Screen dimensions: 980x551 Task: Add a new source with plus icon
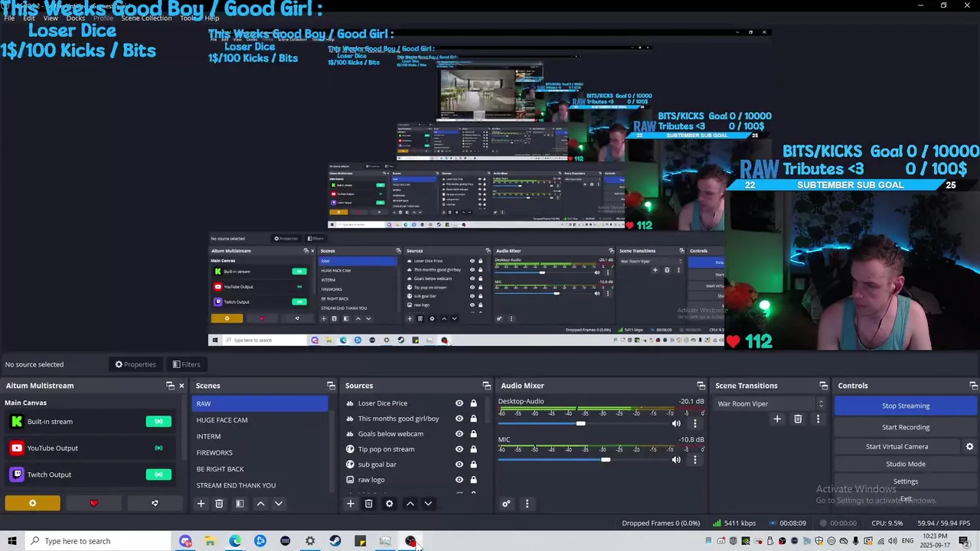coord(350,504)
